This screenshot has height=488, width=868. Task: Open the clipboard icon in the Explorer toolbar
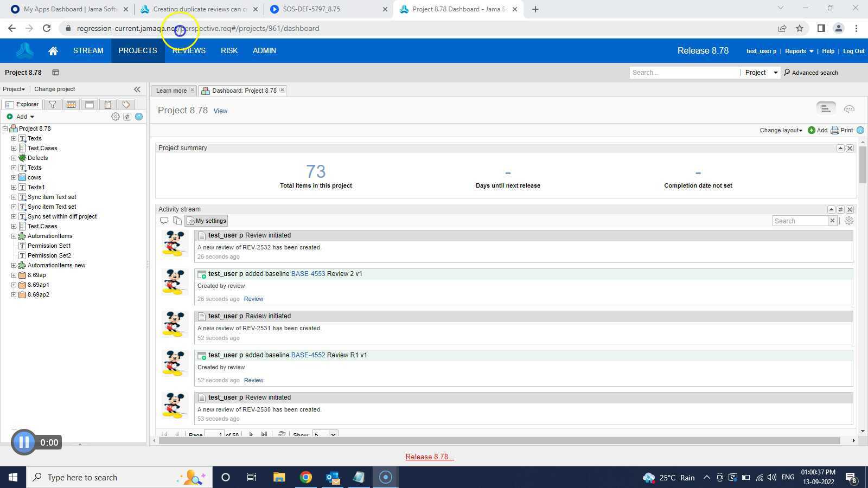click(108, 104)
